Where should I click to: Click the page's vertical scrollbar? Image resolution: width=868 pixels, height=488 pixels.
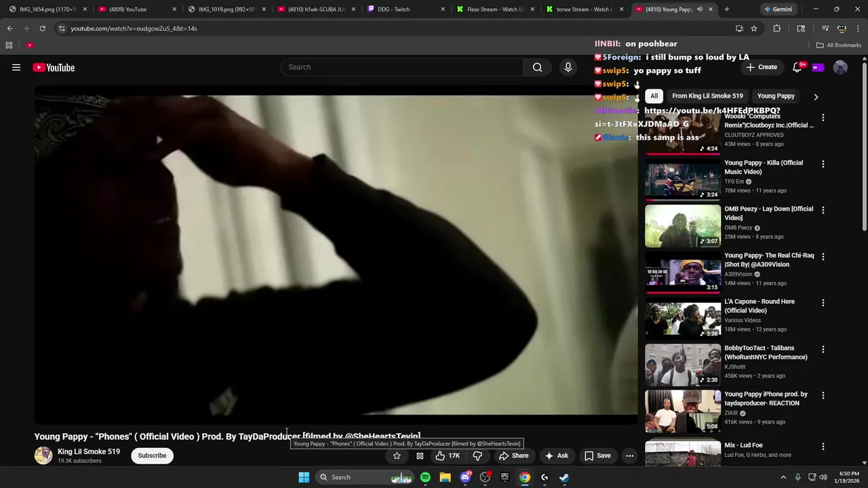pos(864,146)
